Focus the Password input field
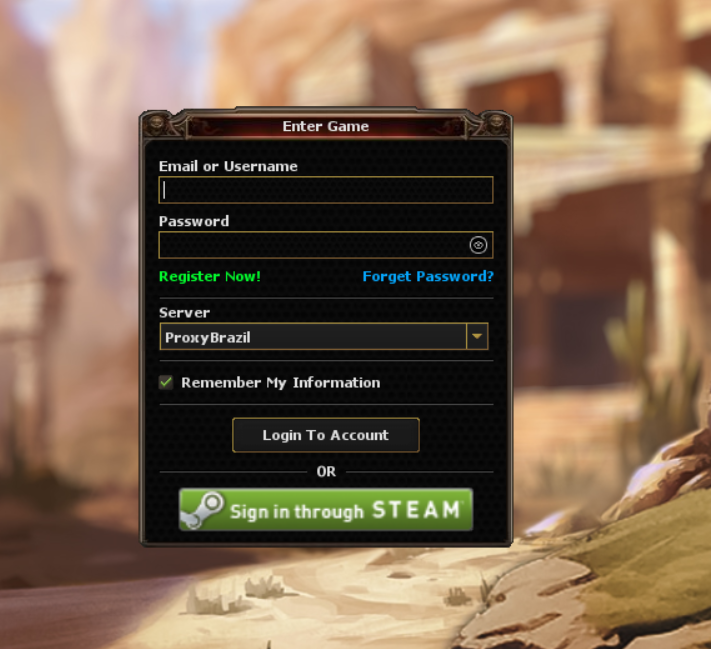This screenshot has height=649, width=711. [326, 245]
